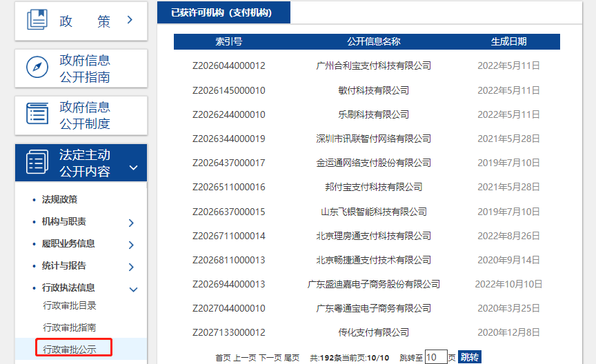Collapse the 行政执法信息 chevron
Image resolution: width=596 pixels, height=364 pixels.
click(x=133, y=290)
